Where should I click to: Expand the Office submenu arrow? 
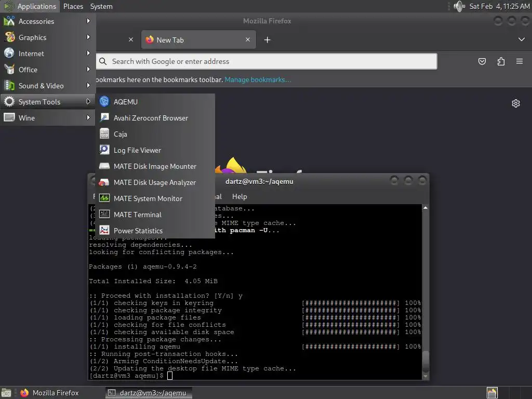pyautogui.click(x=88, y=69)
